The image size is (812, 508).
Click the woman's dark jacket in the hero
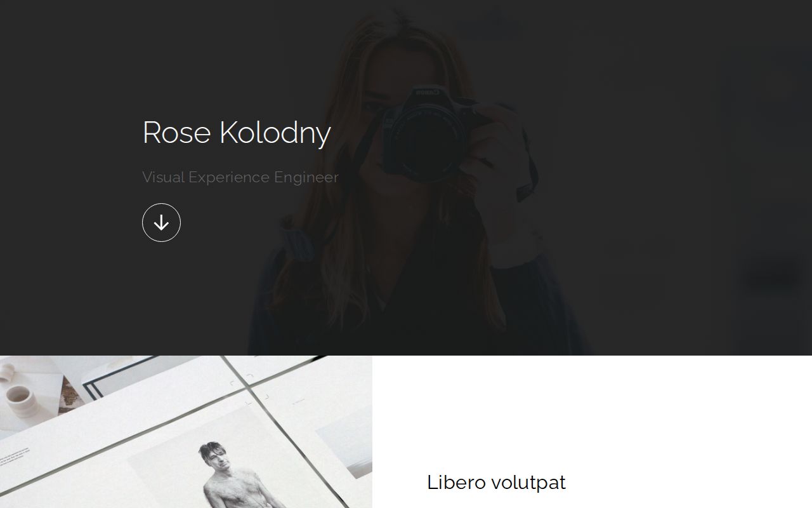click(x=412, y=298)
